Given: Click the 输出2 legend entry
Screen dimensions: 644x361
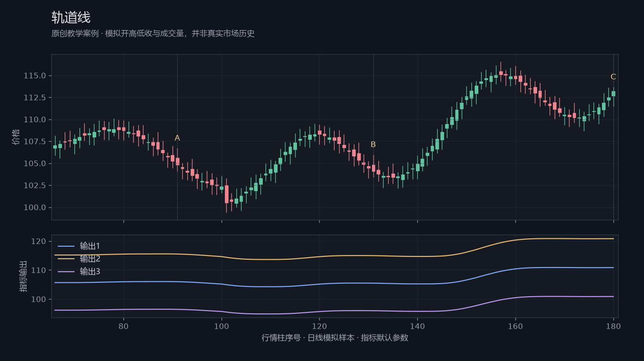Looking at the screenshot, I should (79, 259).
